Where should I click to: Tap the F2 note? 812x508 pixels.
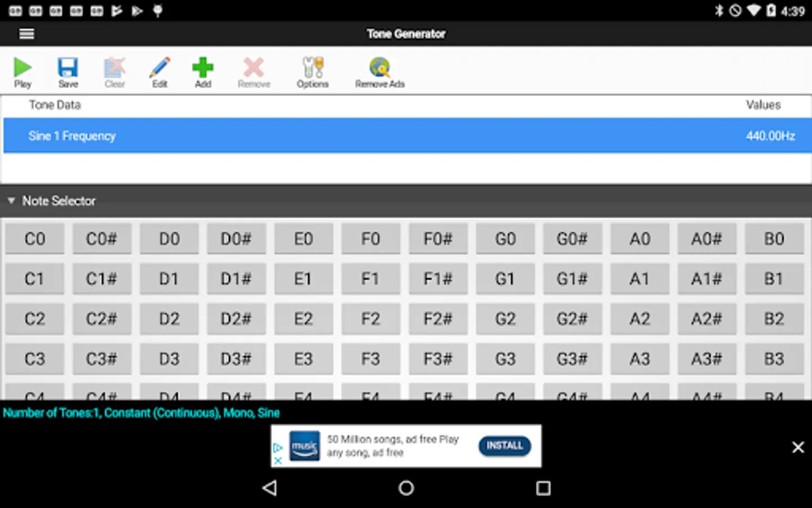pos(370,319)
